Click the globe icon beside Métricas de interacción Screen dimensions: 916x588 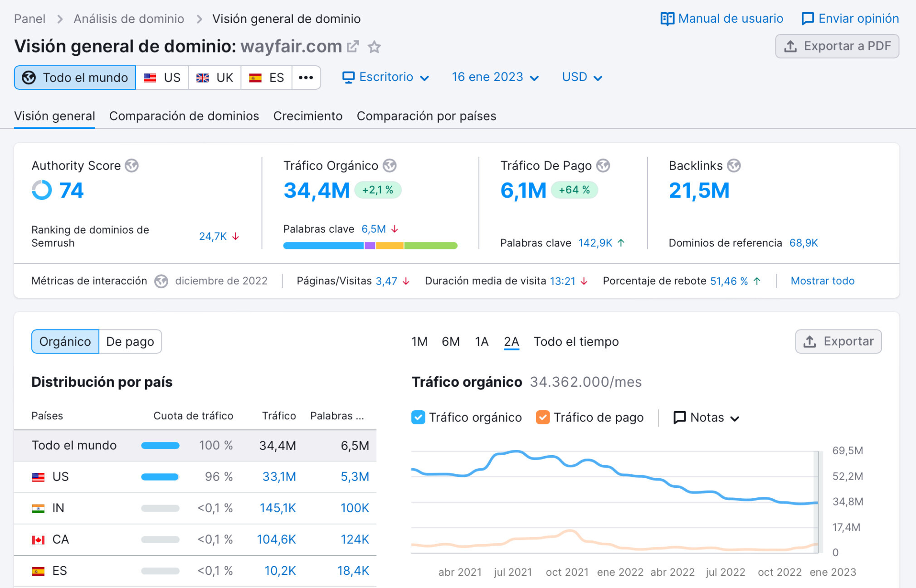pyautogui.click(x=161, y=281)
